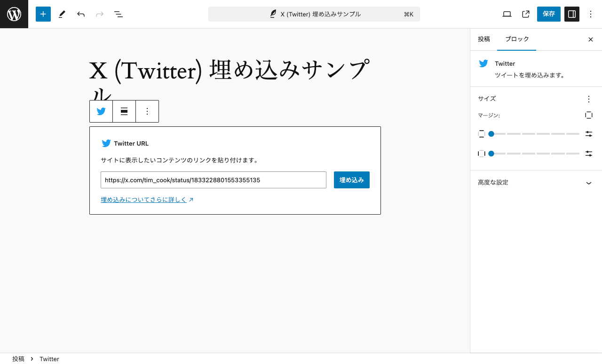Undo the last change
This screenshot has width=602, height=364.
pyautogui.click(x=81, y=14)
